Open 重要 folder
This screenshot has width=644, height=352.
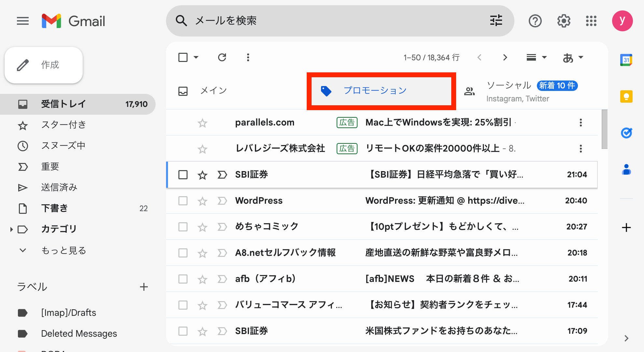pyautogui.click(x=77, y=167)
